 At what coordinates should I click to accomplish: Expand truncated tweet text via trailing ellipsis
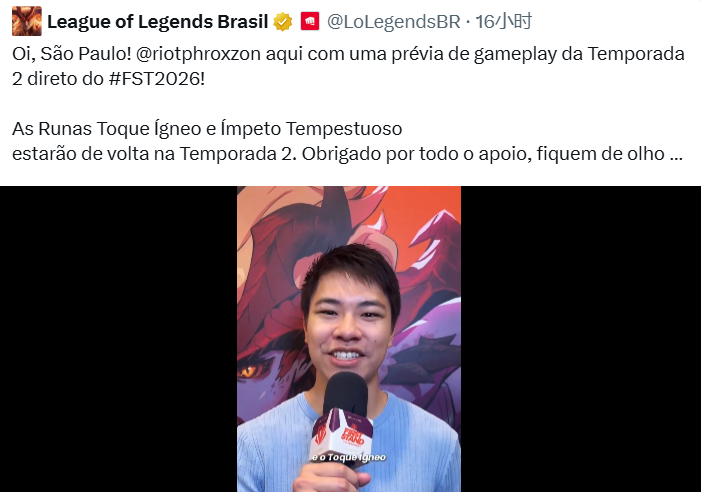676,155
